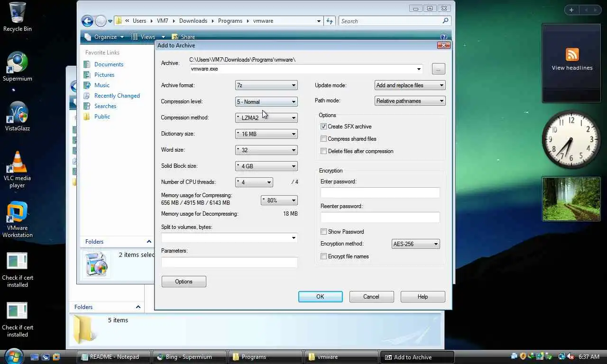
Task: Click the Reenter password field
Action: (380, 218)
